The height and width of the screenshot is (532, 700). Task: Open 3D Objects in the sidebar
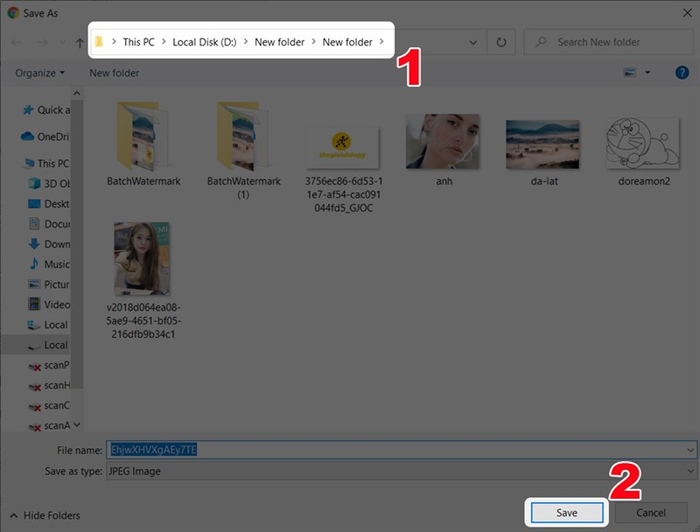pos(49,183)
